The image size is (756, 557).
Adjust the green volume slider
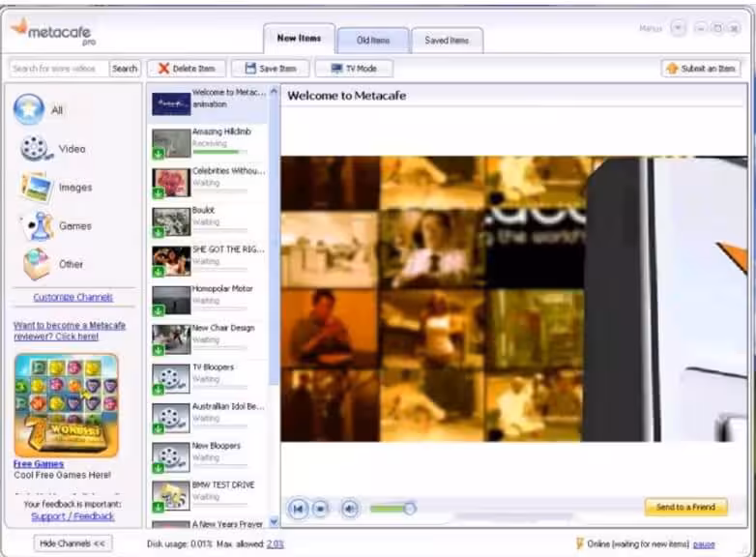393,509
